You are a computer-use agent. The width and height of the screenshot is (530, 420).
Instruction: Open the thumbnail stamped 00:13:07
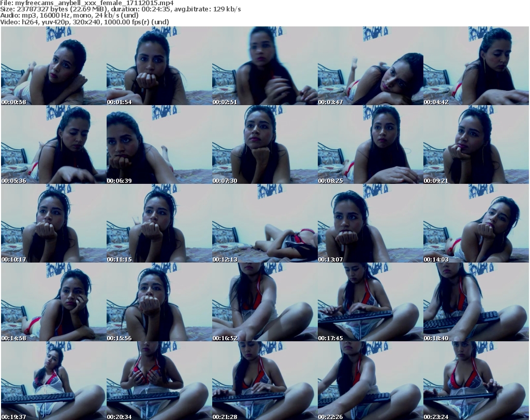click(x=370, y=223)
